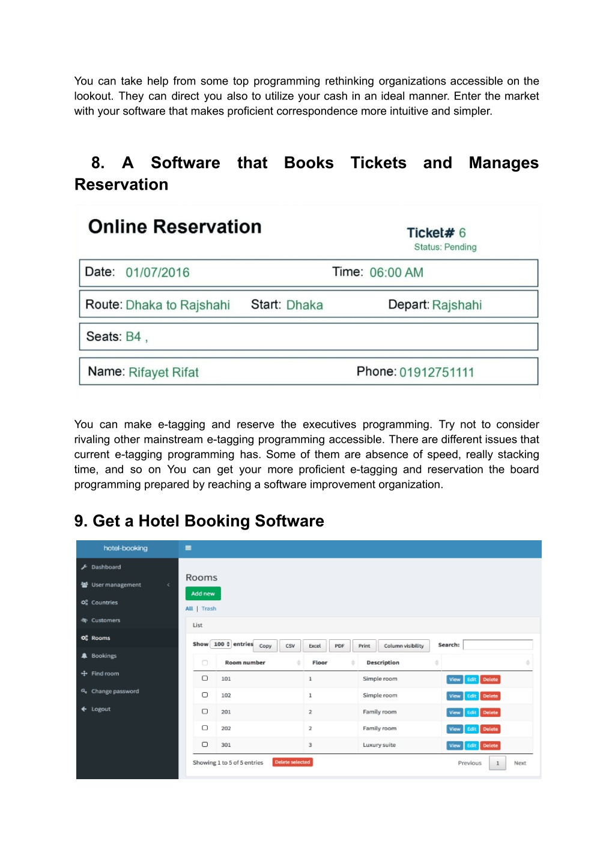Click the green Add new button

click(x=203, y=594)
